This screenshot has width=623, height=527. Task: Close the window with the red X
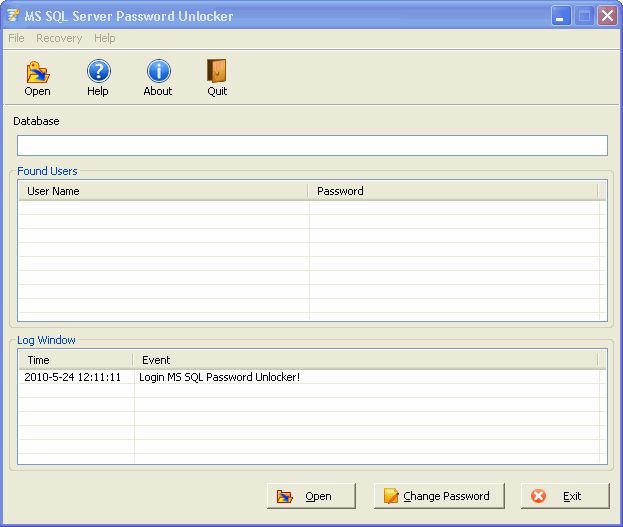606,15
